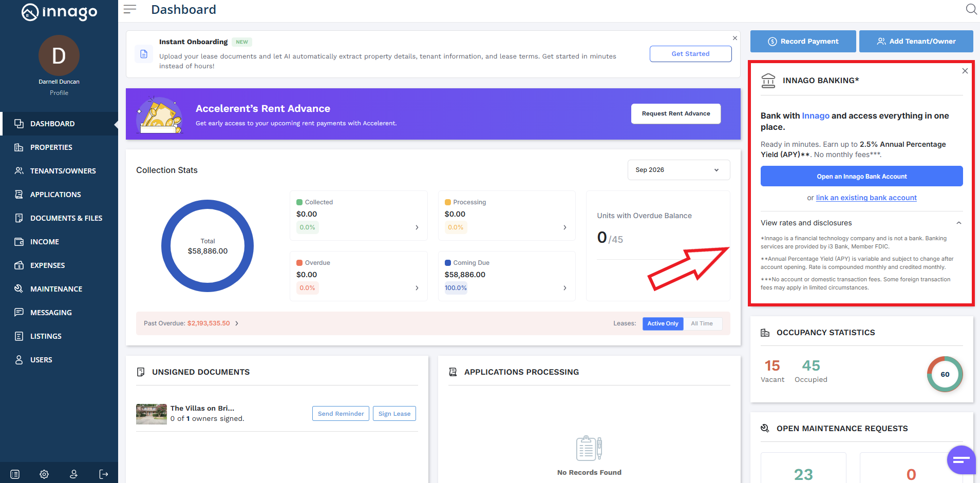
Task: Click the user account icon in sidebar footer
Action: [x=74, y=474]
